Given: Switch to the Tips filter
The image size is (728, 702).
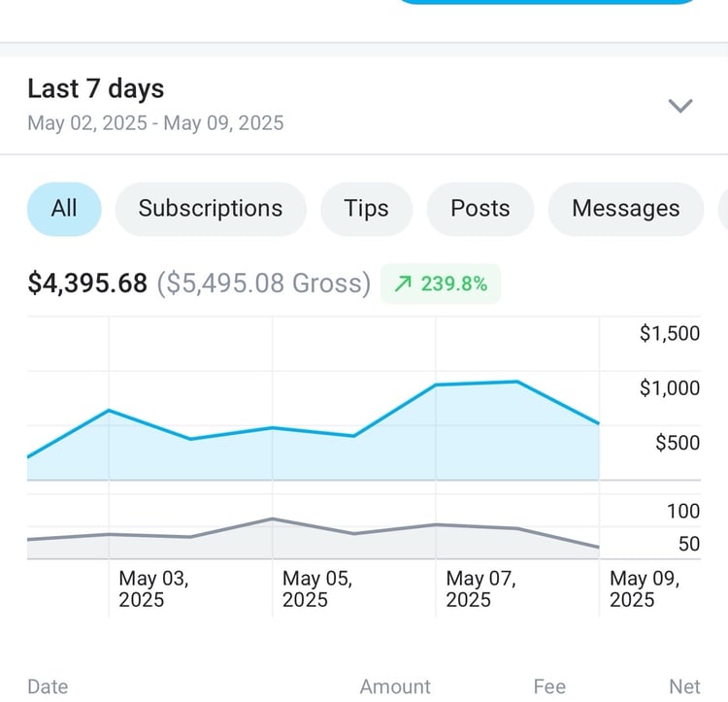Looking at the screenshot, I should [366, 209].
